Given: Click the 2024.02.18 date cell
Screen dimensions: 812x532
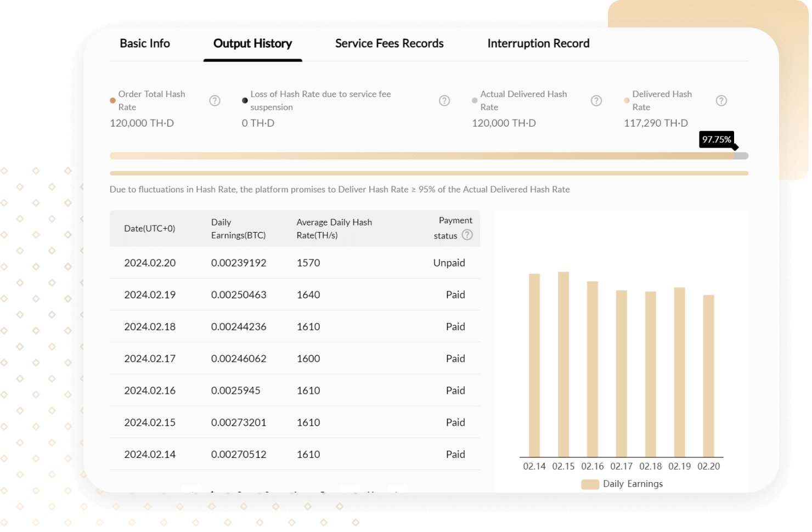Looking at the screenshot, I should click(x=150, y=326).
